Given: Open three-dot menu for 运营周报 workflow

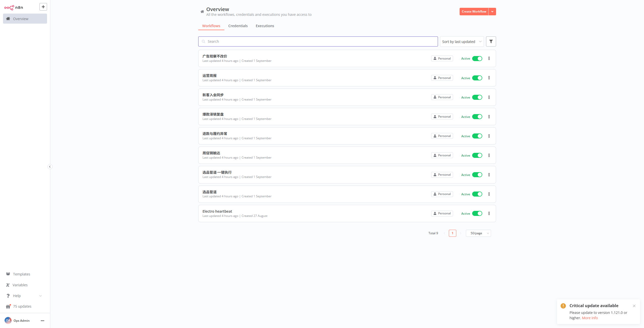Looking at the screenshot, I should [x=489, y=78].
